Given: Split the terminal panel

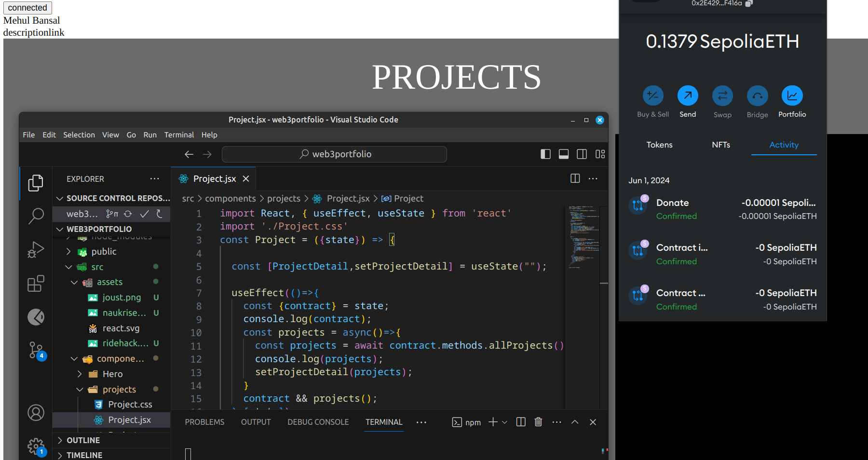Looking at the screenshot, I should pyautogui.click(x=521, y=422).
